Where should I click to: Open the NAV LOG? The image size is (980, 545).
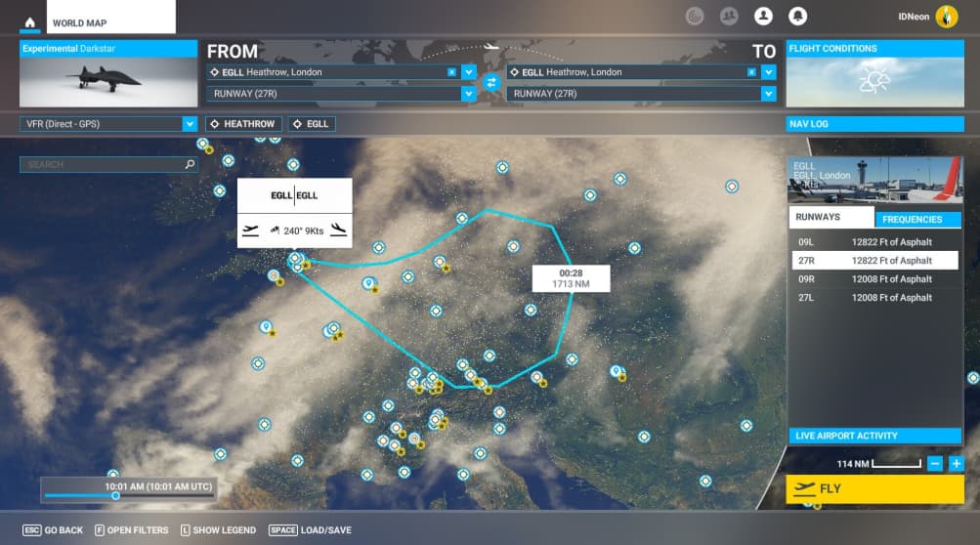(x=874, y=124)
